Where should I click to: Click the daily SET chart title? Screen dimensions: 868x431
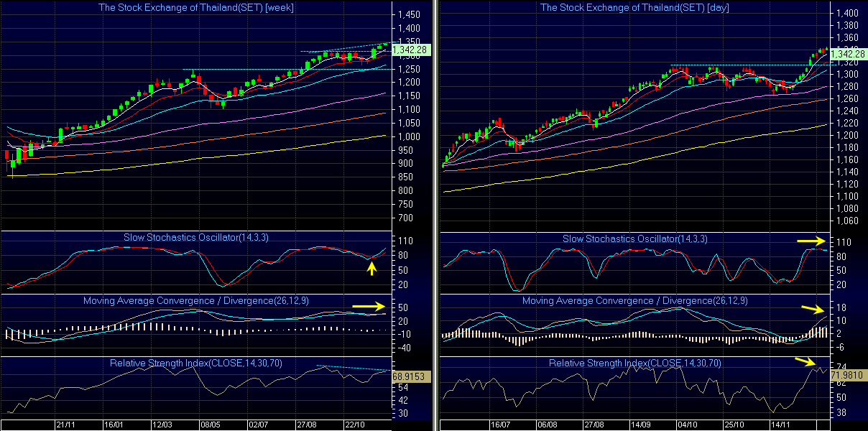(633, 7)
